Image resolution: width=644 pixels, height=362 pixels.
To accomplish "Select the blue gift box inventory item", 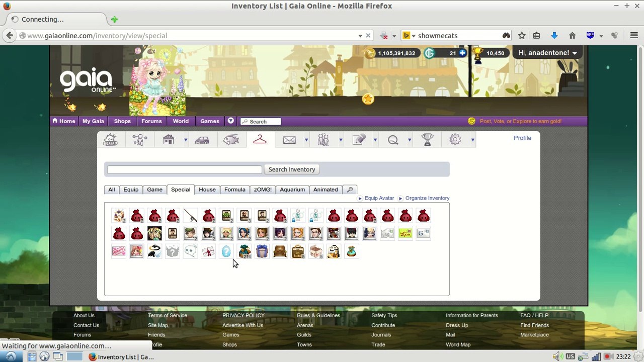I will click(x=262, y=251).
